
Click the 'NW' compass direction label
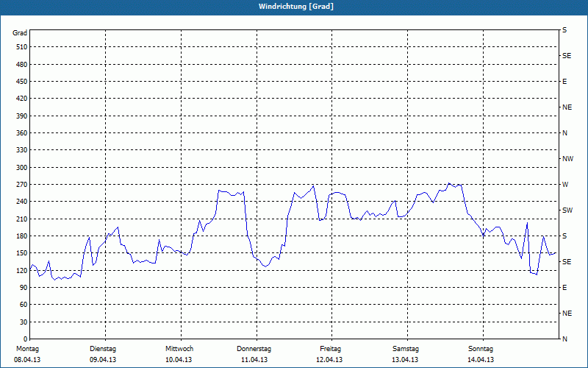(567, 159)
